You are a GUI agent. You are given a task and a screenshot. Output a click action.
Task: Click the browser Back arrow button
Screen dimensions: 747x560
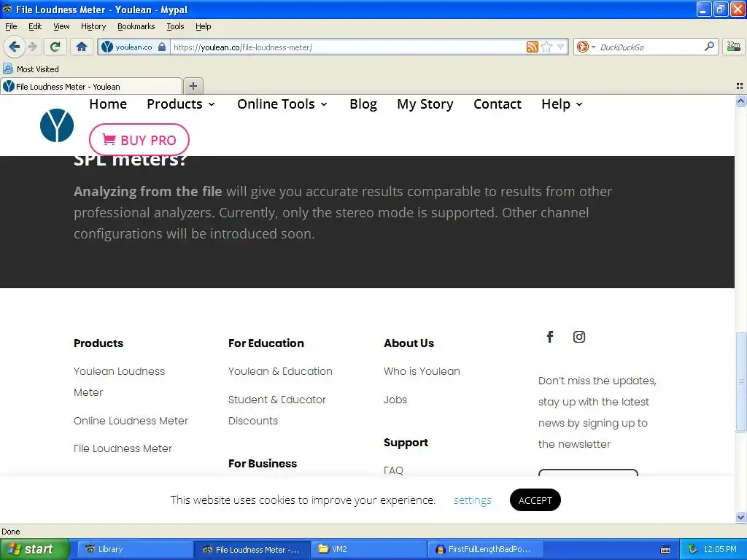14,47
